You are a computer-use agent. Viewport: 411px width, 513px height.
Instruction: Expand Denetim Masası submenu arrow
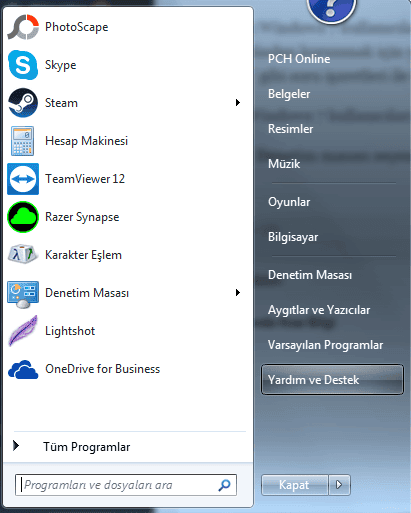(x=237, y=293)
